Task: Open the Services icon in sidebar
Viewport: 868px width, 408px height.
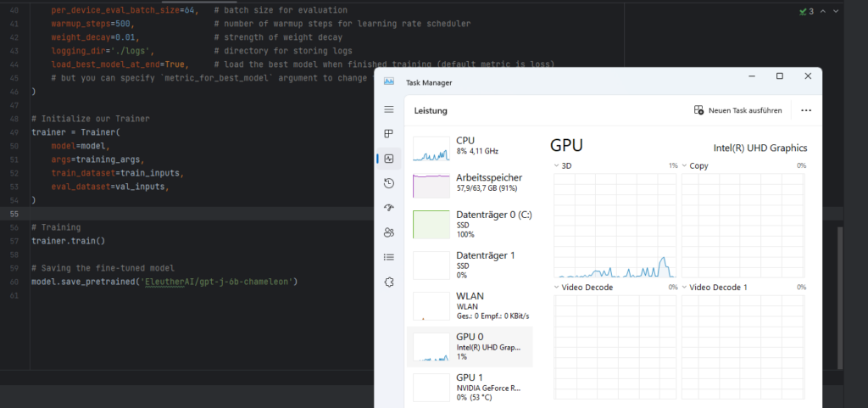Action: pyautogui.click(x=389, y=282)
